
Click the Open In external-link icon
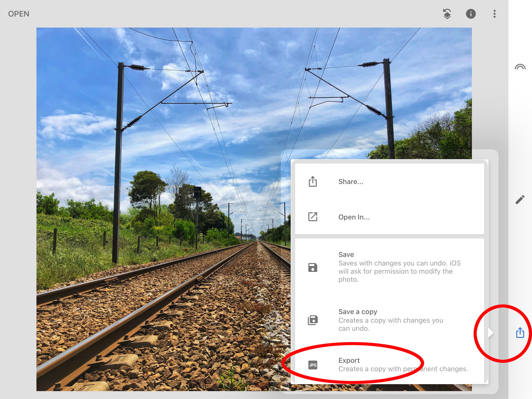click(313, 217)
